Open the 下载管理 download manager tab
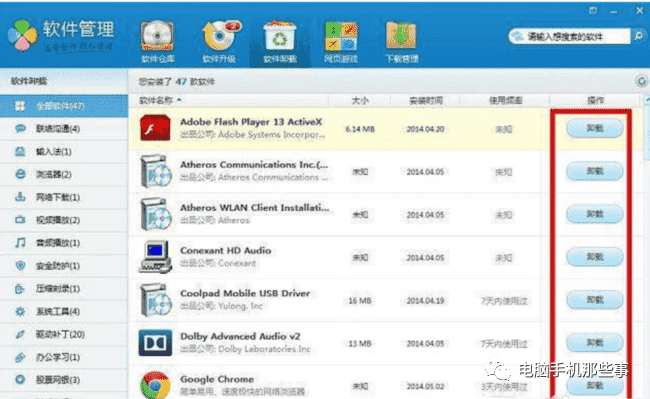Image resolution: width=650 pixels, height=399 pixels. click(401, 42)
